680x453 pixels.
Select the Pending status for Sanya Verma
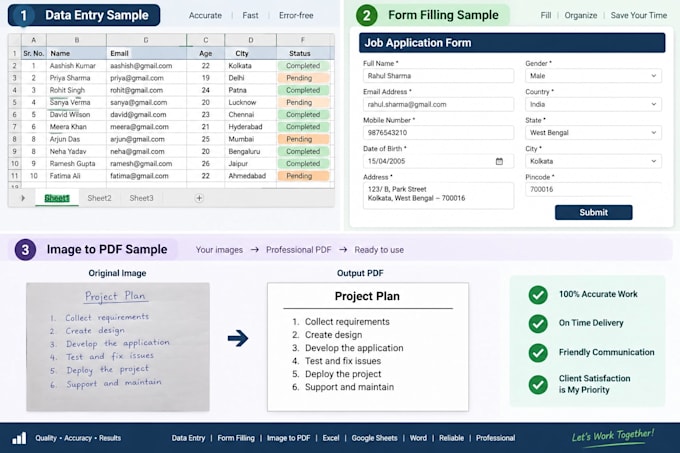coord(304,102)
